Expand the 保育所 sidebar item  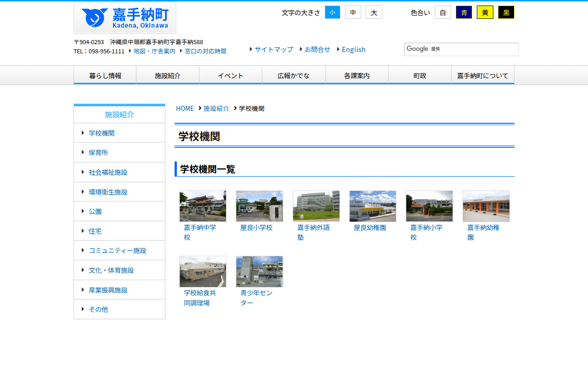pyautogui.click(x=99, y=152)
